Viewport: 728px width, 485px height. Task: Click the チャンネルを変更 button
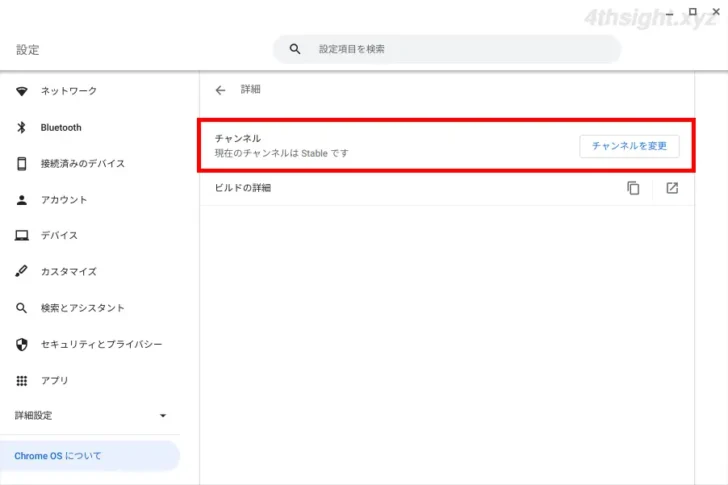point(629,146)
